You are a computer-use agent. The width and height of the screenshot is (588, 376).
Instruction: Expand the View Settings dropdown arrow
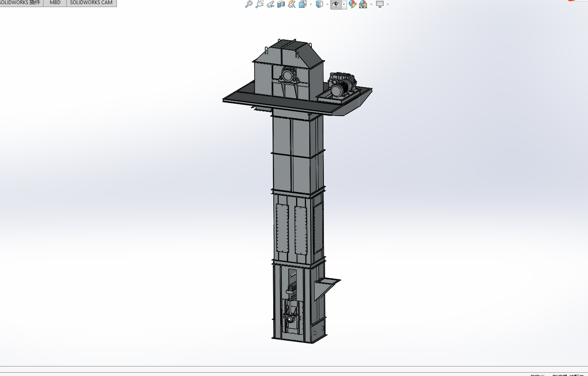pos(388,5)
